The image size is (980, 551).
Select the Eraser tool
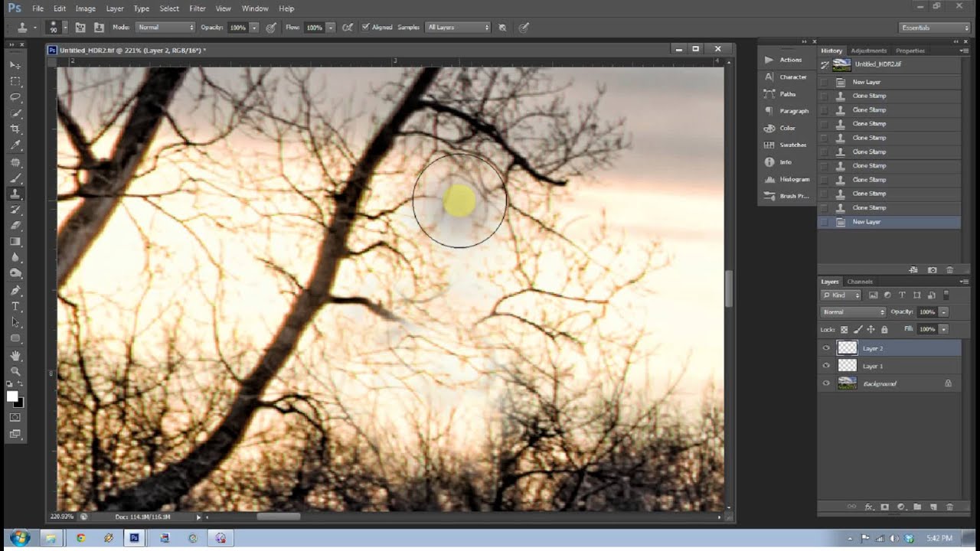[x=15, y=226]
